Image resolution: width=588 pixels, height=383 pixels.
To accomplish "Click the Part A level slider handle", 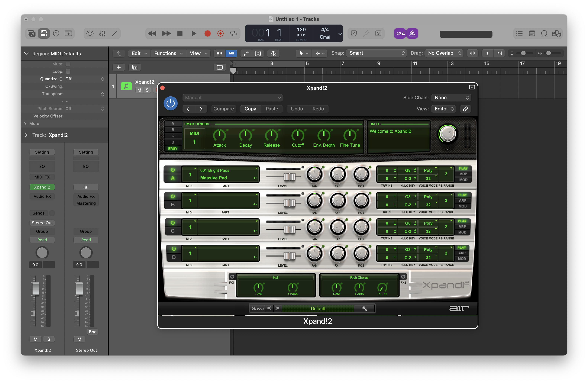I will point(289,177).
